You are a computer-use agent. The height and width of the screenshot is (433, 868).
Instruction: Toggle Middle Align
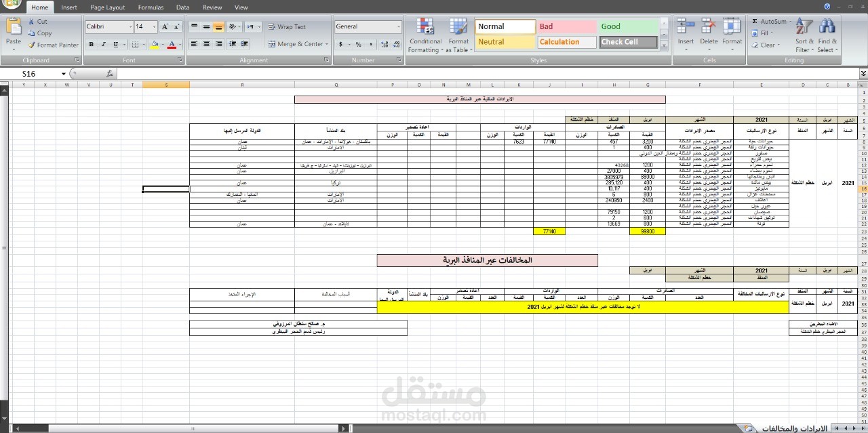click(206, 27)
